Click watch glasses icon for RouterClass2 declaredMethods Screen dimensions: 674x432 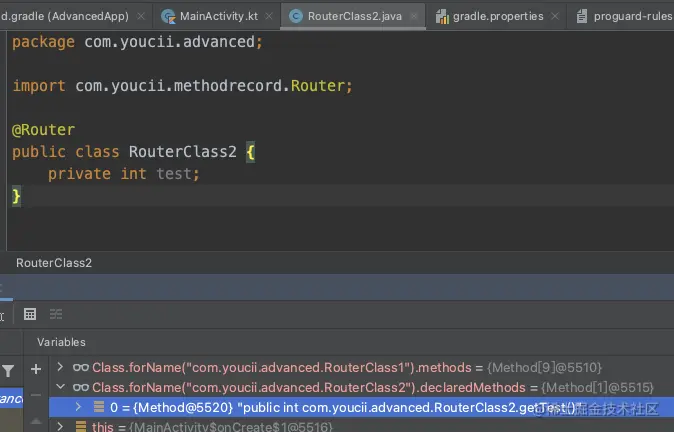click(x=81, y=388)
